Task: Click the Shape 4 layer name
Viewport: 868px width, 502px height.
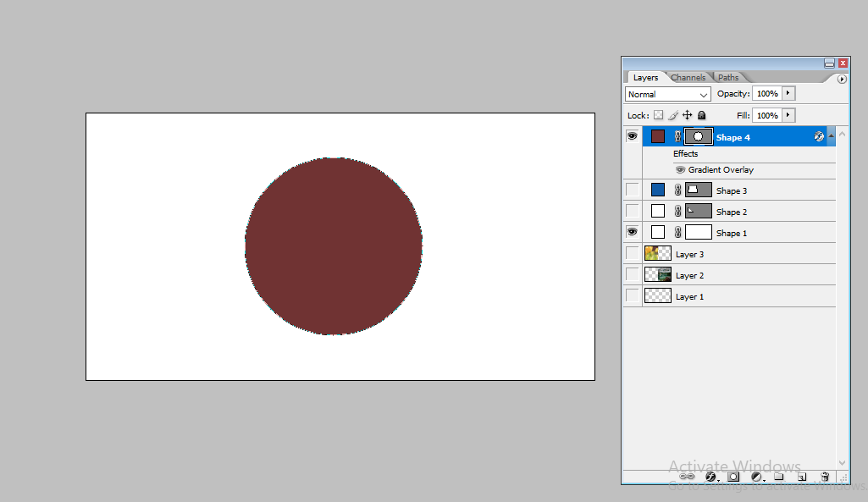Action: pyautogui.click(x=733, y=137)
